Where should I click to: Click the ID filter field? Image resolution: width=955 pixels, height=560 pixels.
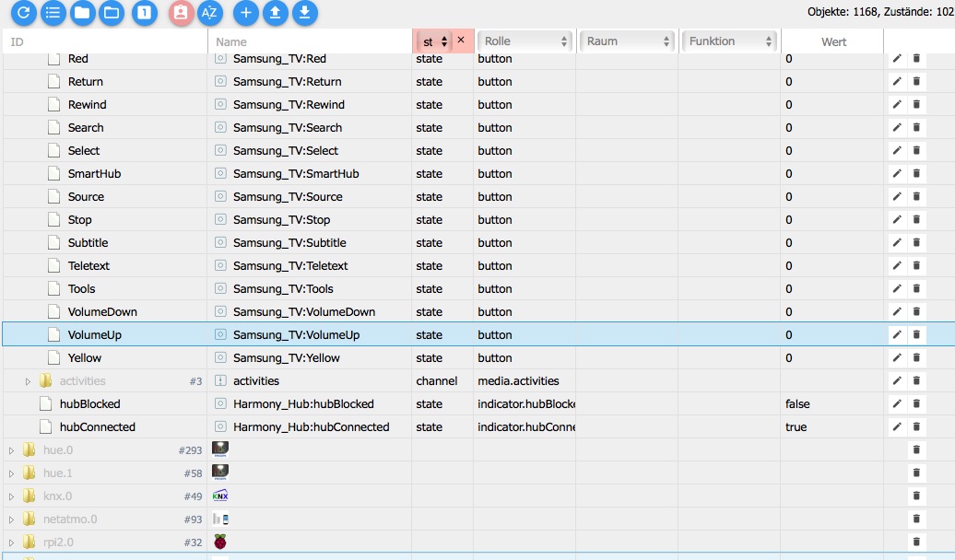point(105,41)
